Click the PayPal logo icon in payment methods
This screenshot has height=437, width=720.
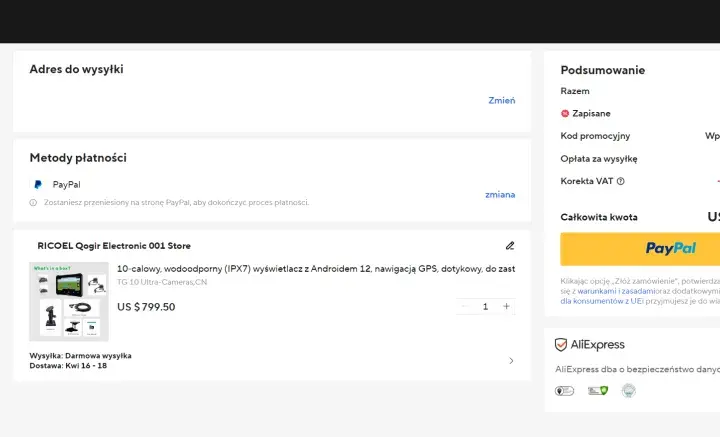[38, 185]
